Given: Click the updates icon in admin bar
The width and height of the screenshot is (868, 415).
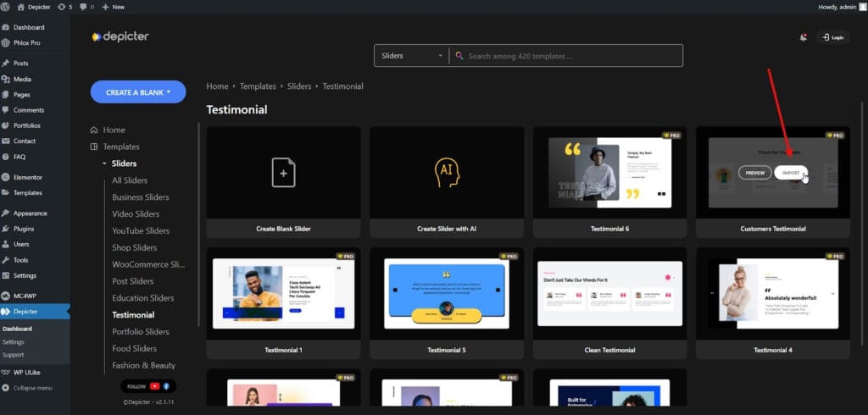Looking at the screenshot, I should click(64, 7).
